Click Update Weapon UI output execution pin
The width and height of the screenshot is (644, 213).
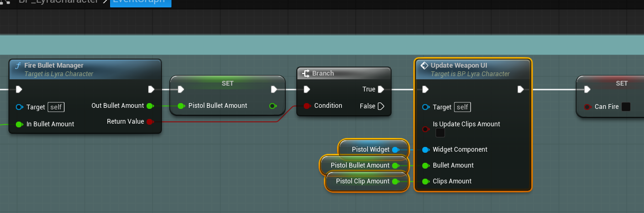521,89
